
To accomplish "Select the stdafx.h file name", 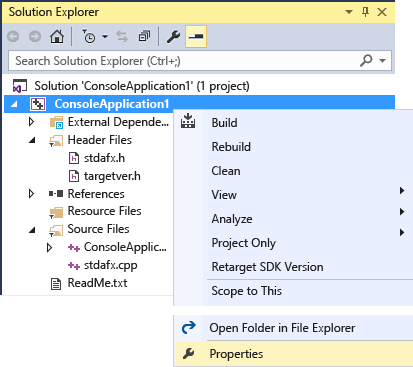I will click(x=104, y=158).
